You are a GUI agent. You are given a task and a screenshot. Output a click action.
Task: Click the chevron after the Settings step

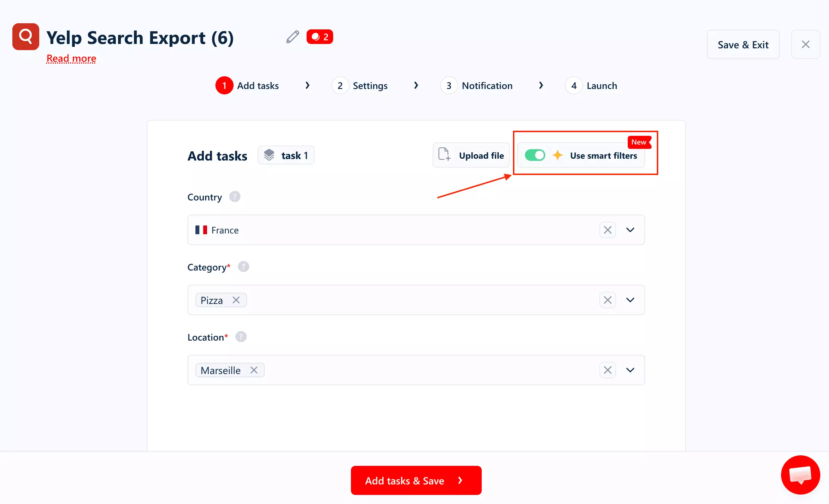coord(416,85)
